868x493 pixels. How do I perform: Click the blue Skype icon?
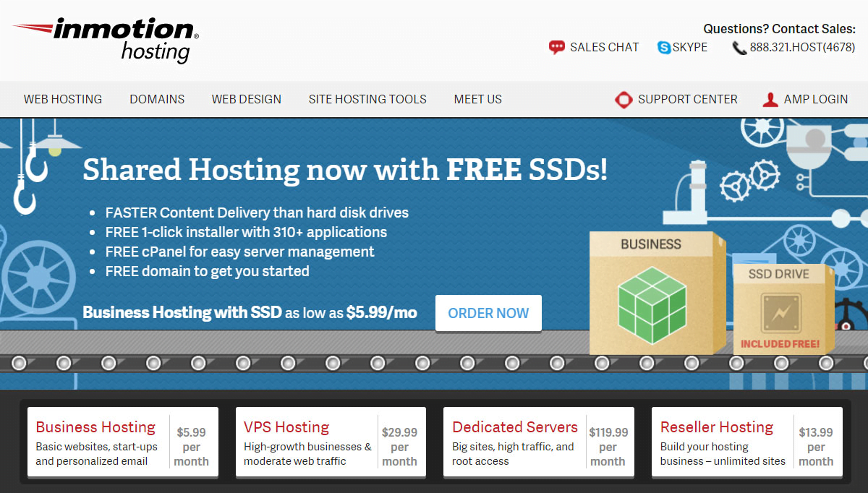coord(664,48)
